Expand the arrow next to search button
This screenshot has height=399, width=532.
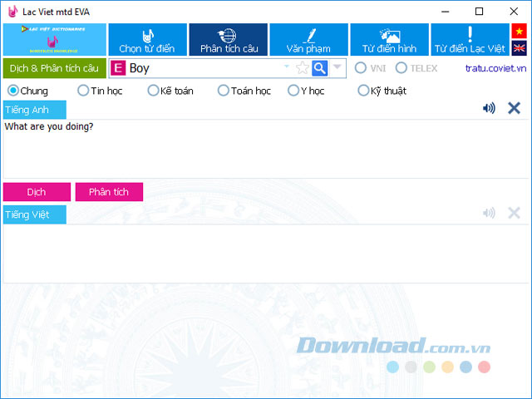[337, 66]
